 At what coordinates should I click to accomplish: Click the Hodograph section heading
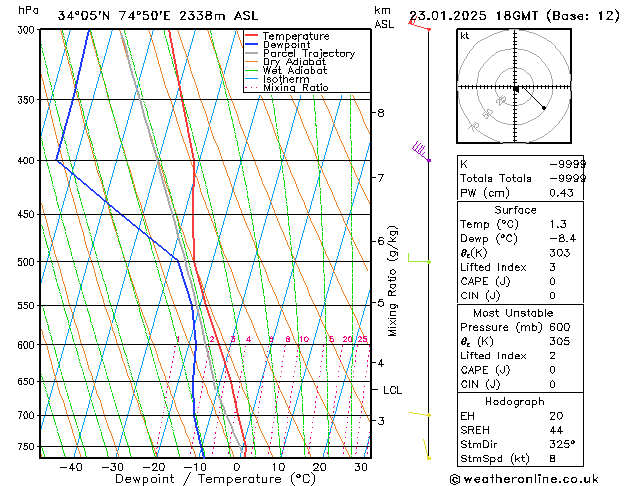click(515, 402)
